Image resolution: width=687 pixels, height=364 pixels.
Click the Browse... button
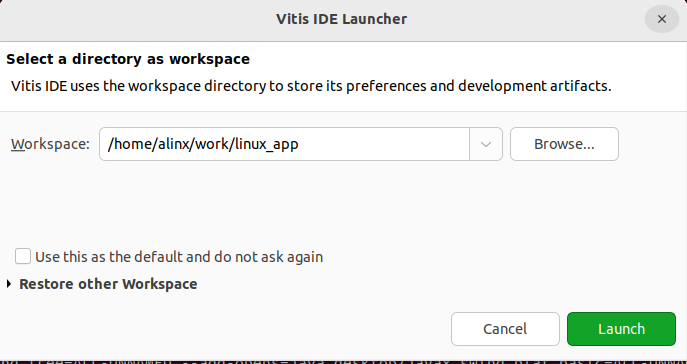coord(564,144)
